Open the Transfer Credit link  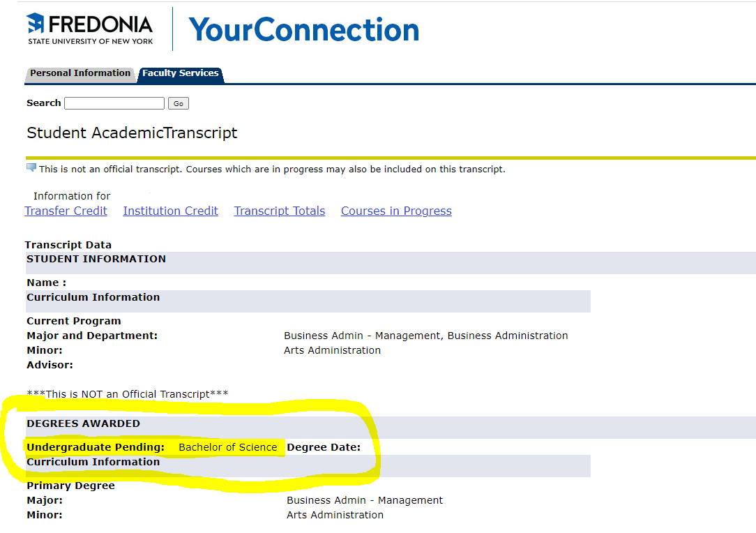click(x=66, y=211)
